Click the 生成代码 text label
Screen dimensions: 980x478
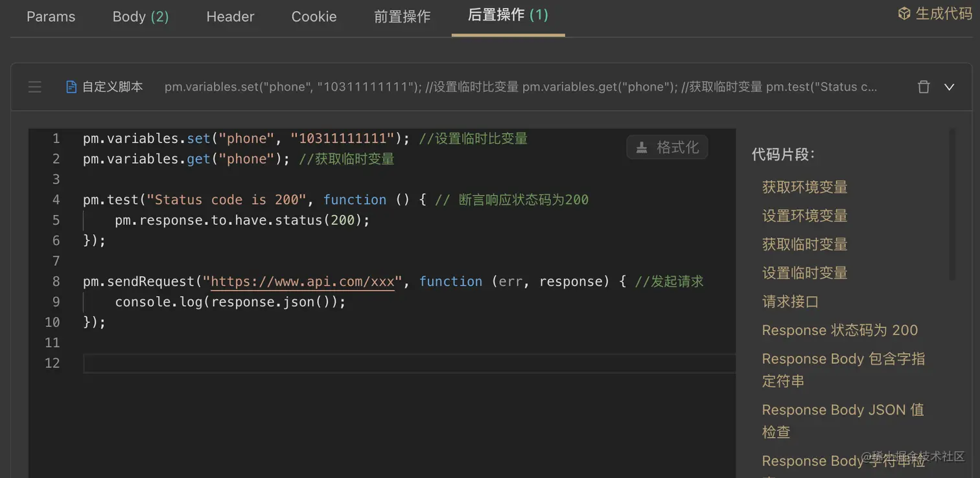pos(944,14)
